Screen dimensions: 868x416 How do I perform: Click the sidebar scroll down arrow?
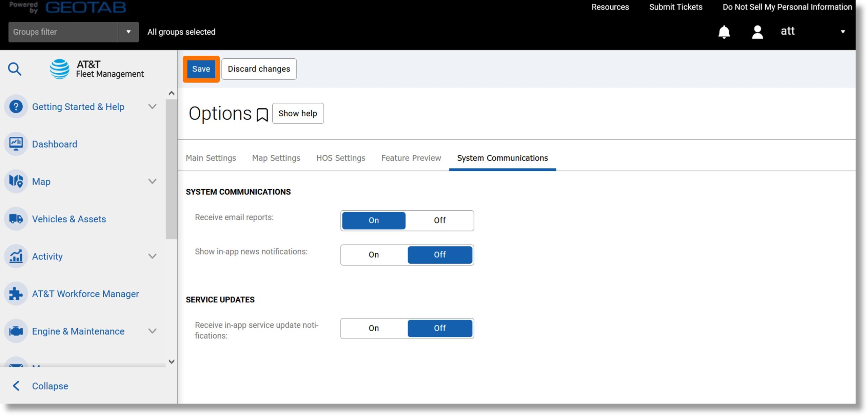click(172, 361)
